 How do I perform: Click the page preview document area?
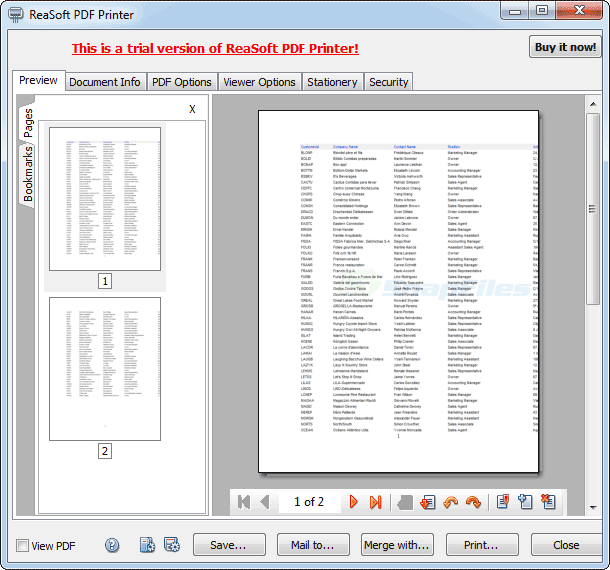tap(398, 291)
